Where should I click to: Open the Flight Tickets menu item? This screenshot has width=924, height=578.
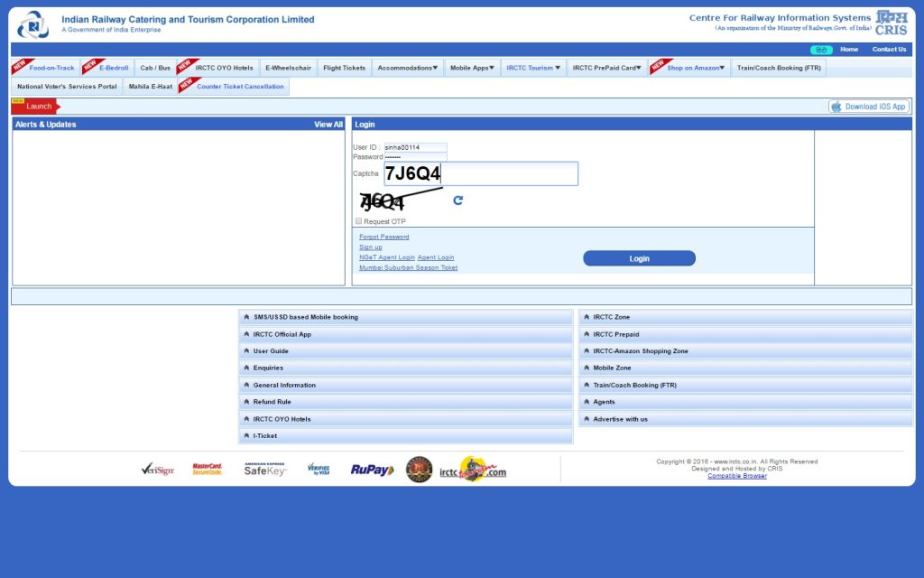(x=344, y=68)
